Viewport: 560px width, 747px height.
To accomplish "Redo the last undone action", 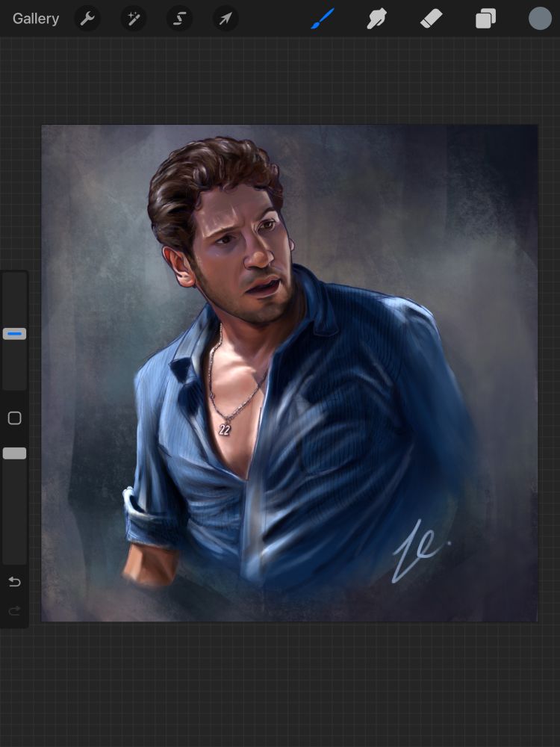I will (14, 611).
